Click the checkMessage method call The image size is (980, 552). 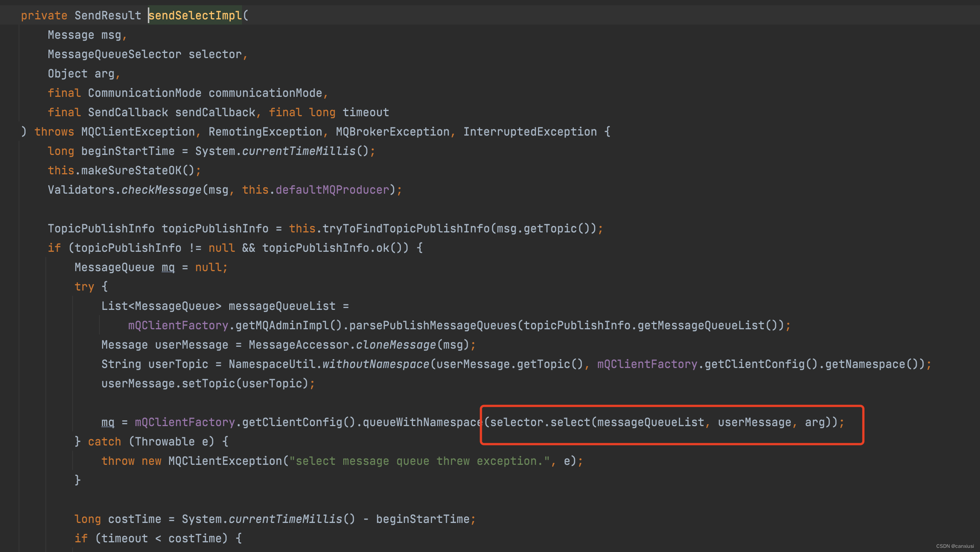click(x=161, y=190)
